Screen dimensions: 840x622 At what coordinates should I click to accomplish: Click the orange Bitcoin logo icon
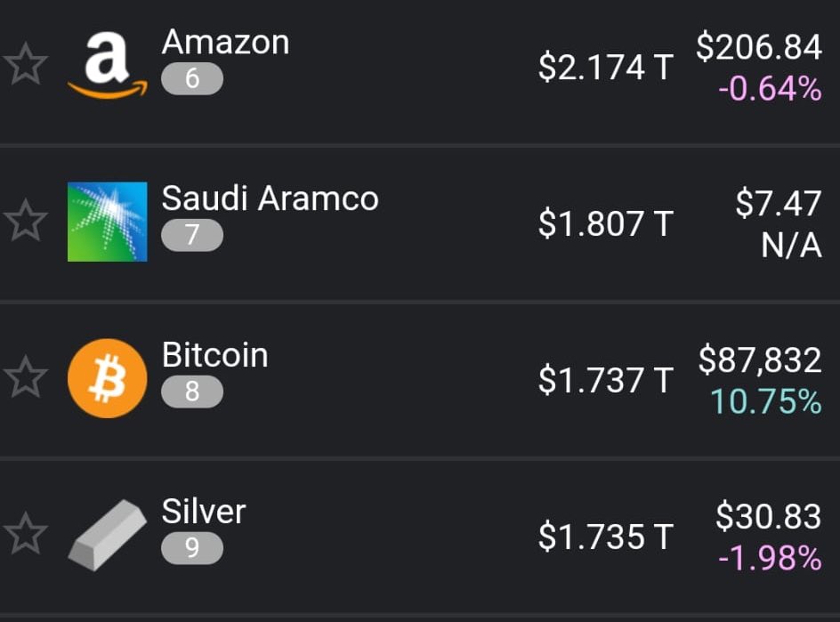(x=107, y=378)
